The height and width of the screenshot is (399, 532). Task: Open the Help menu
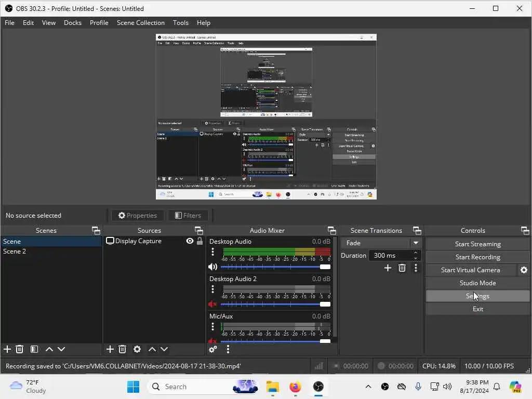coord(204,23)
